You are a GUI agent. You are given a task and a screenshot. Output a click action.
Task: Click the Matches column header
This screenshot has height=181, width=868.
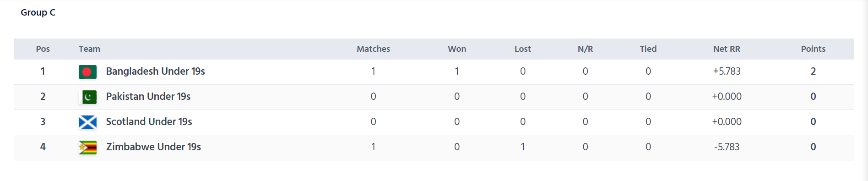(x=374, y=49)
